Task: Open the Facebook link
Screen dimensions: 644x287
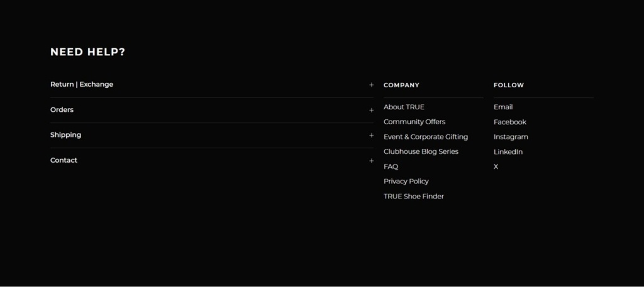Action: tap(509, 122)
